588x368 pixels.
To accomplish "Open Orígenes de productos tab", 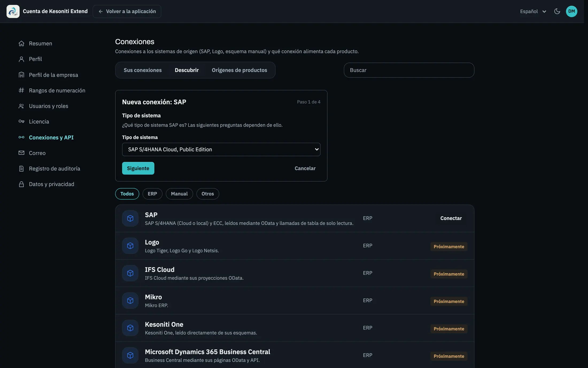I will click(239, 70).
